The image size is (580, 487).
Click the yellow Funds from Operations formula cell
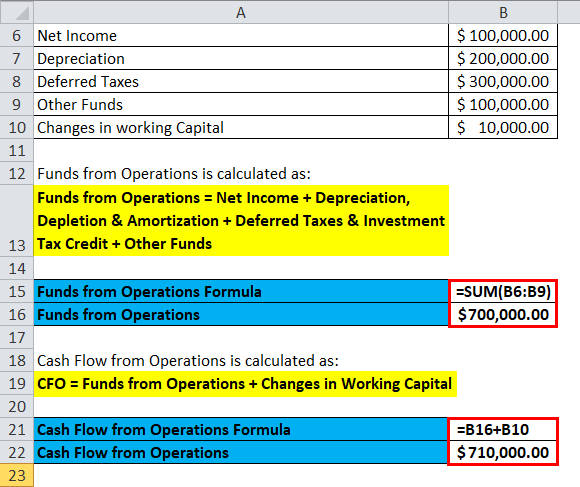tap(241, 220)
